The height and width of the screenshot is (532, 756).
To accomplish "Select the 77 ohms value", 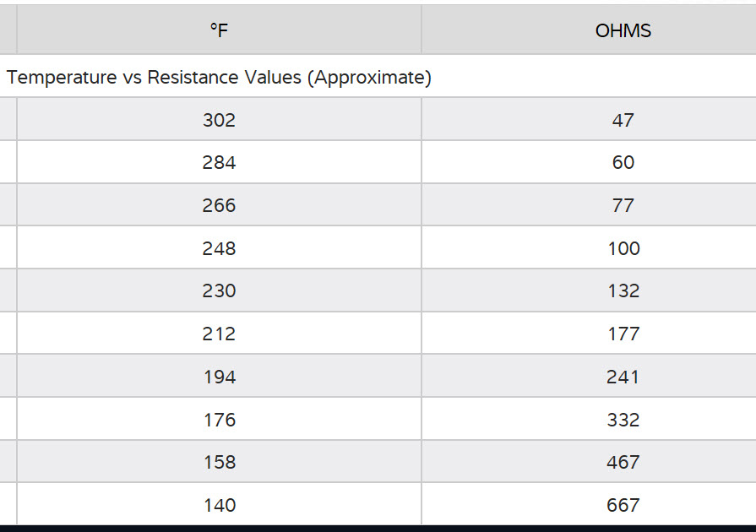I will 623,205.
